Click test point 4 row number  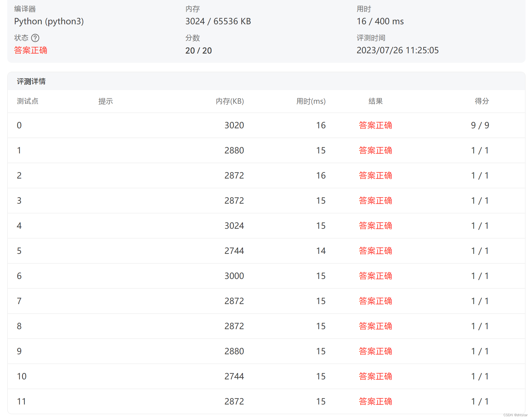pyautogui.click(x=19, y=226)
